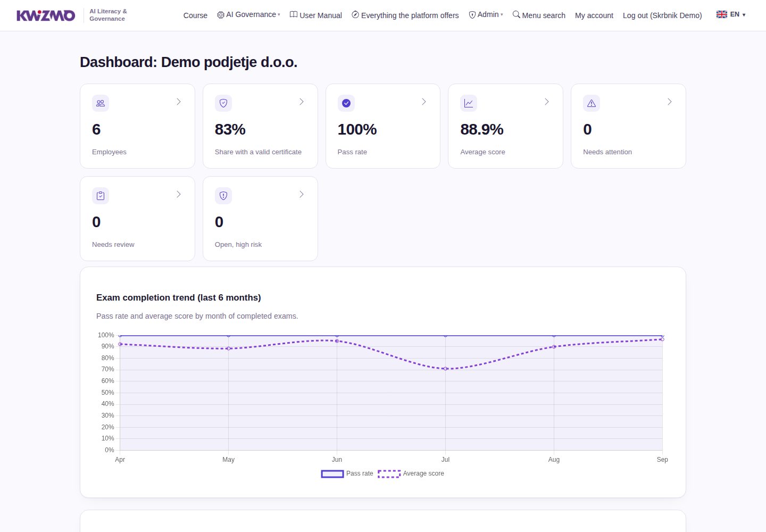Viewport: 766px width, 532px height.
Task: Go to My account
Action: (x=594, y=15)
